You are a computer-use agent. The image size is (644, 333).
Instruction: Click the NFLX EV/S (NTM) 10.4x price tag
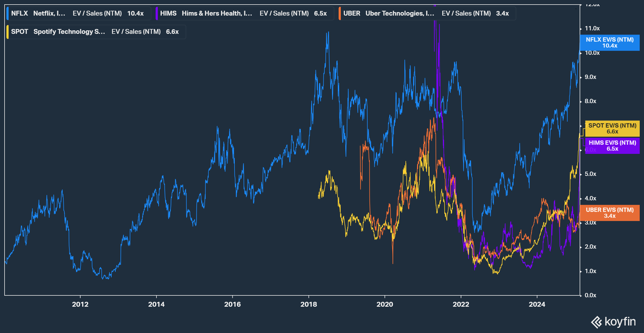(610, 43)
